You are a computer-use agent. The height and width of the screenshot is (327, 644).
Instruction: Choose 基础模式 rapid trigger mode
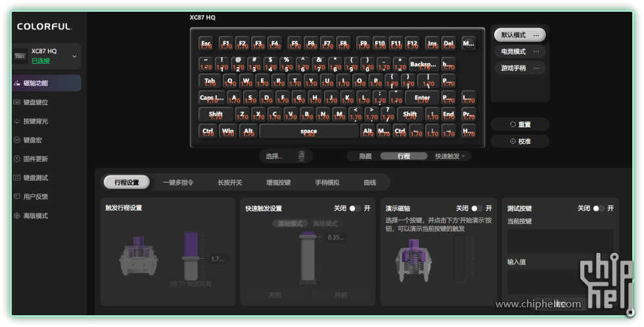tap(290, 224)
